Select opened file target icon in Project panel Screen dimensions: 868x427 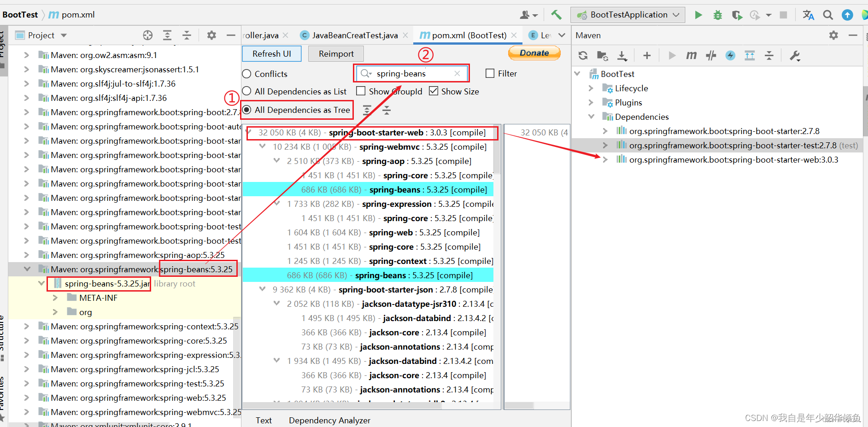[x=147, y=35]
